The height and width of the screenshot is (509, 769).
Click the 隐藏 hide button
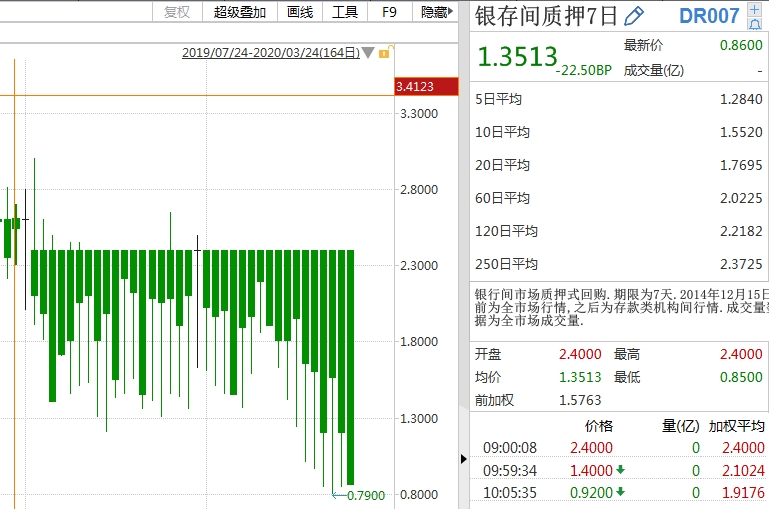(436, 12)
